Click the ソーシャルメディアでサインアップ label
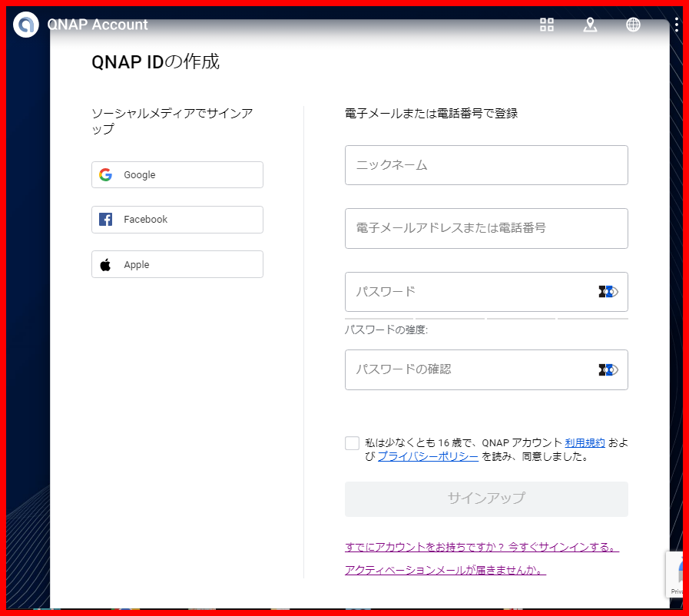This screenshot has width=689, height=616. coord(172,121)
